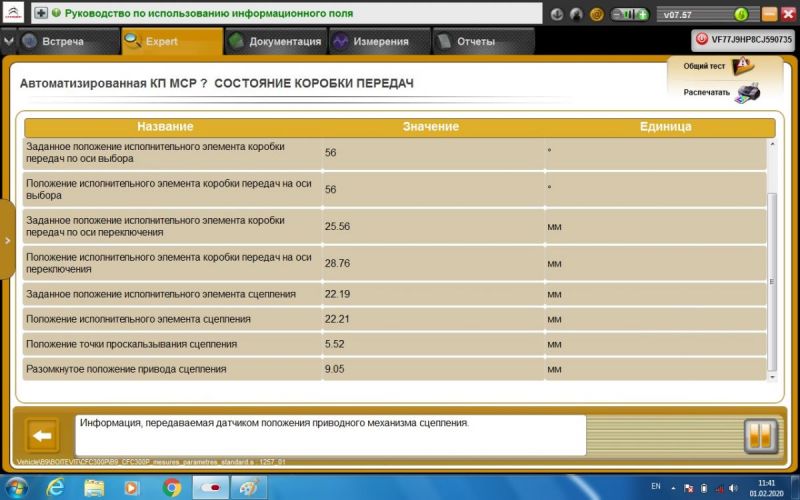
Task: Click the Распечатать printer icon
Action: point(747,92)
